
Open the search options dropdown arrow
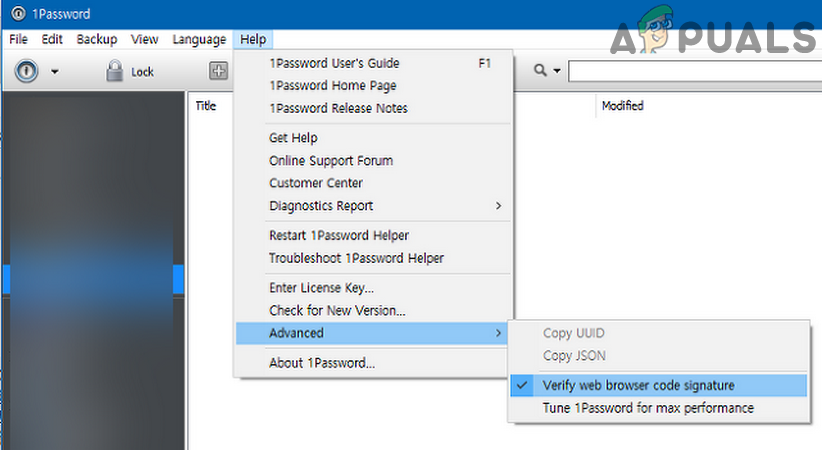tap(556, 72)
